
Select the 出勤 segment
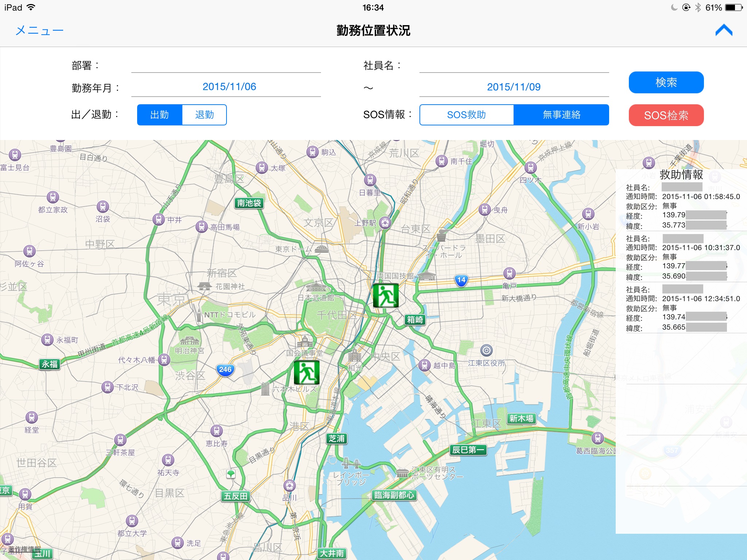(160, 115)
